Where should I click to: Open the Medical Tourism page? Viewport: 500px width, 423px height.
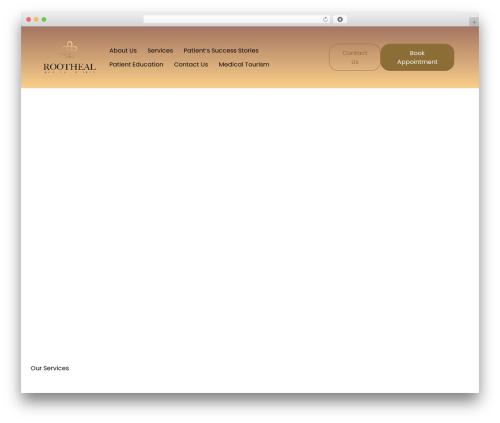(244, 65)
